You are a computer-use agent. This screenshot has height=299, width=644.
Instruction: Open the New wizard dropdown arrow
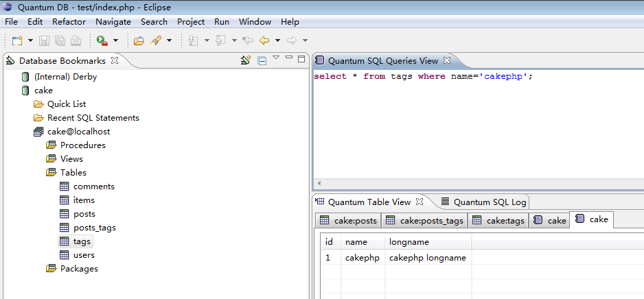[x=31, y=41]
